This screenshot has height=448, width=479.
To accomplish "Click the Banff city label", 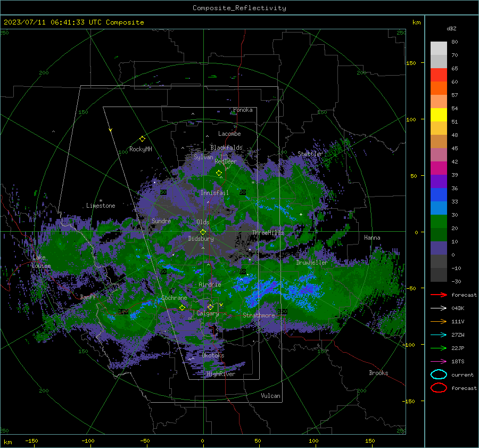I will [x=88, y=297].
